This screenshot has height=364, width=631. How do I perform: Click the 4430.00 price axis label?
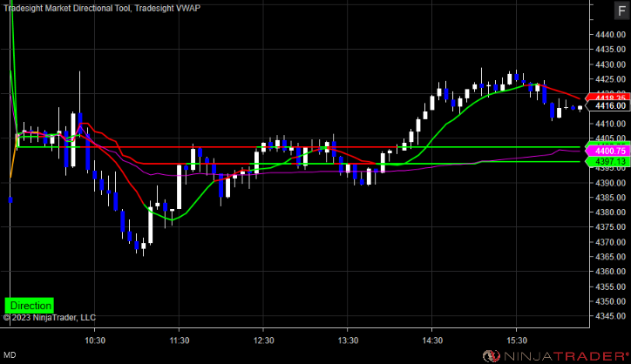point(610,64)
